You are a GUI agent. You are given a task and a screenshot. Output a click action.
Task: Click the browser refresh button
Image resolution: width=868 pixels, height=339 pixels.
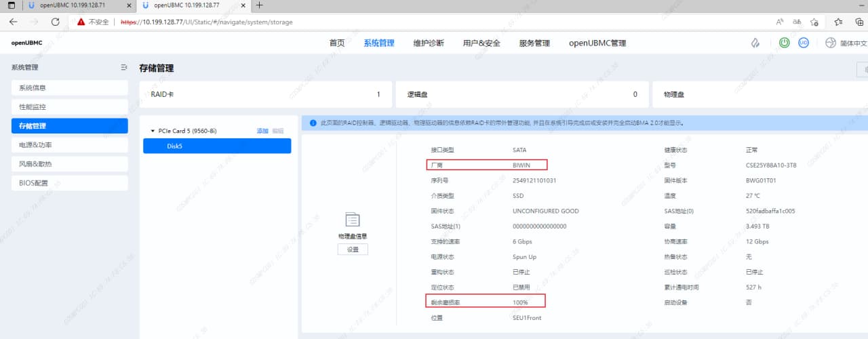point(56,22)
